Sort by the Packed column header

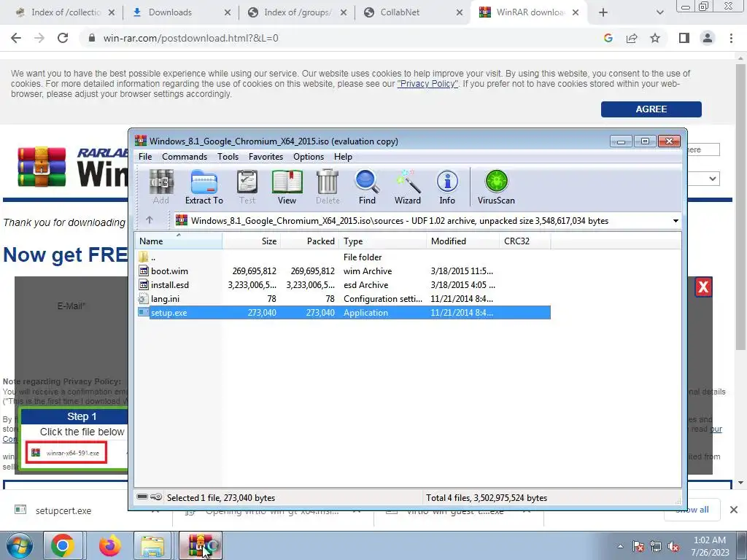(309, 241)
